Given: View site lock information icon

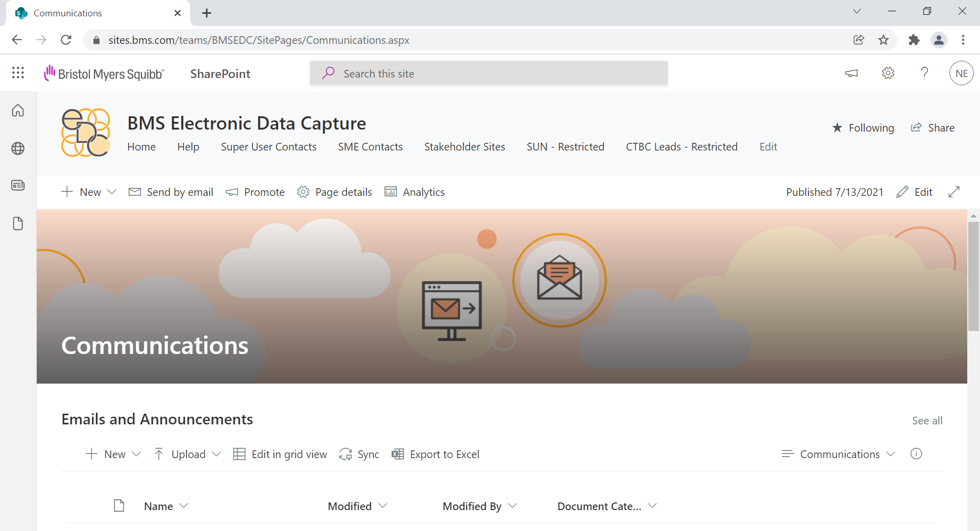Looking at the screenshot, I should 96,40.
